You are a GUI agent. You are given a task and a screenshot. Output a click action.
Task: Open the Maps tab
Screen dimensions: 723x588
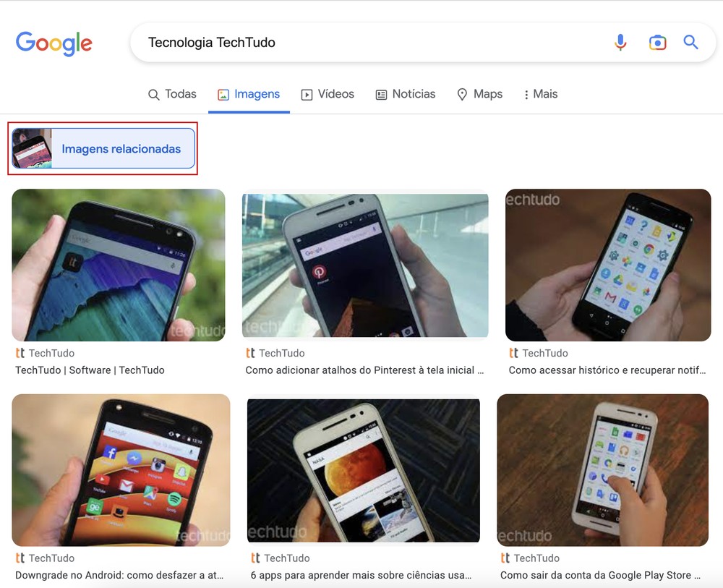(479, 94)
